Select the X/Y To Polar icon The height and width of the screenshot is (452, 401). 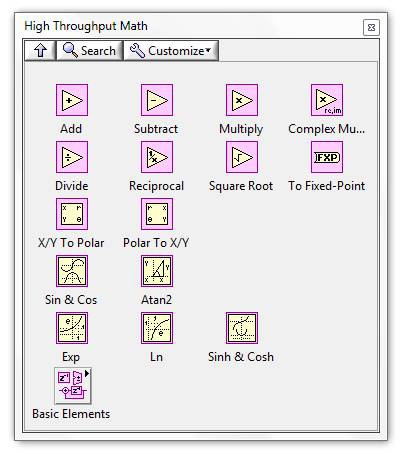pos(72,214)
